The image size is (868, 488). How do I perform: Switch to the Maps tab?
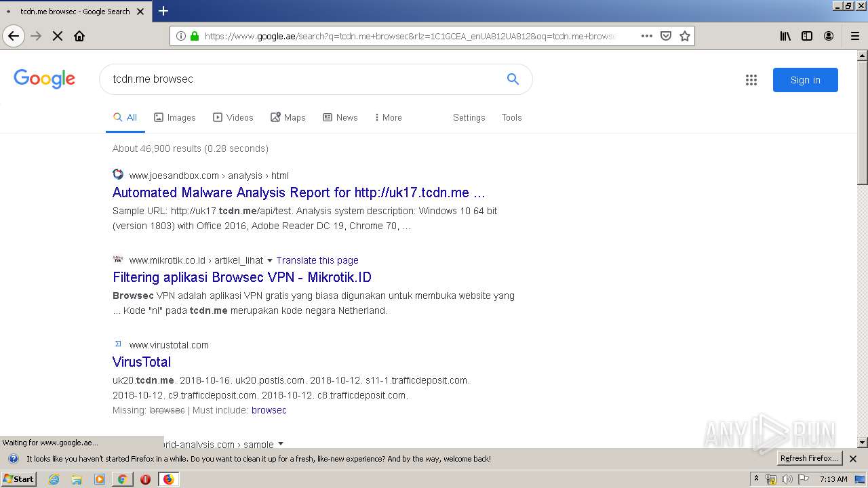[288, 117]
